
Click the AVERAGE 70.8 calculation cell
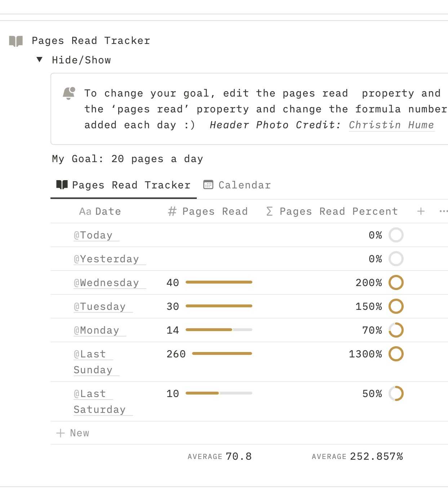[219, 456]
